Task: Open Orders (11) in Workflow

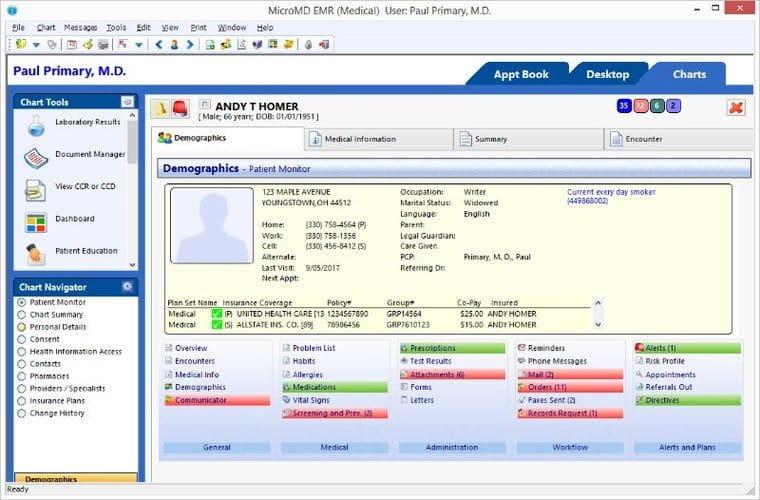Action: [x=570, y=387]
